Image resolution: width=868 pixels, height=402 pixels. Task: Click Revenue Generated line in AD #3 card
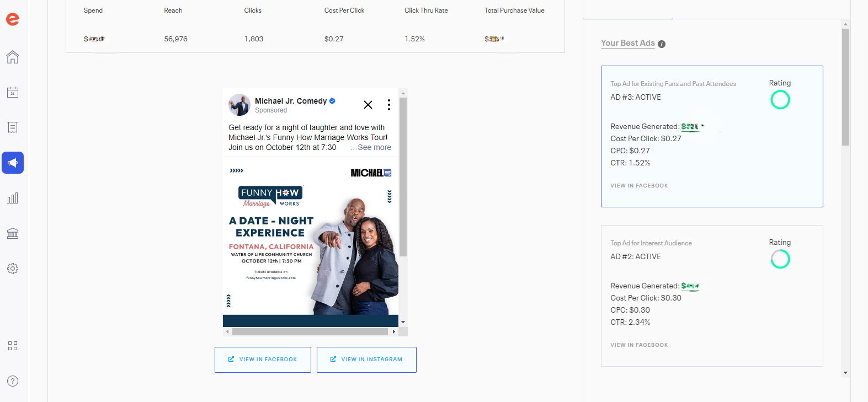point(657,126)
